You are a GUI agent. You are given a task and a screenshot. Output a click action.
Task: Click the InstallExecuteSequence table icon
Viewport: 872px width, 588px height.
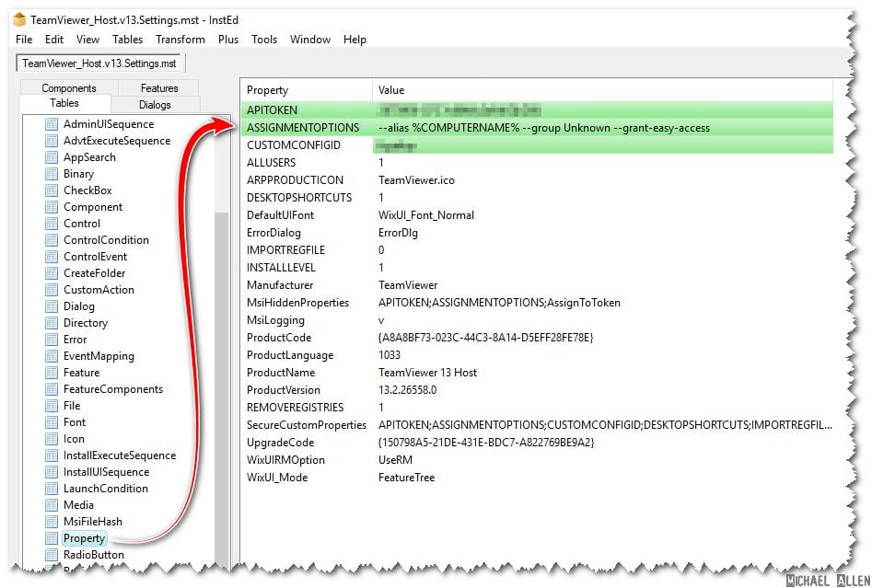(x=52, y=455)
